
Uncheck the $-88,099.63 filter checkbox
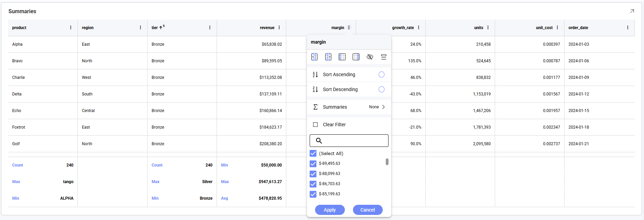point(313,174)
